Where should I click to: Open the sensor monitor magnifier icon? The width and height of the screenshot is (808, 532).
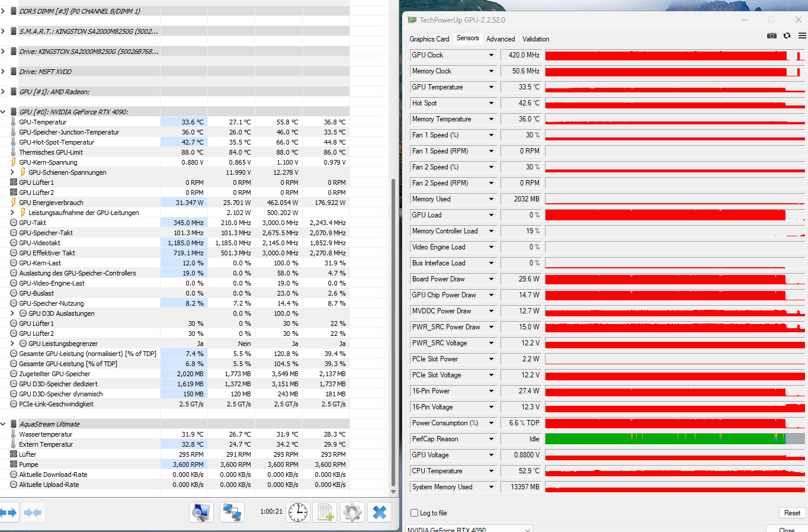(201, 512)
